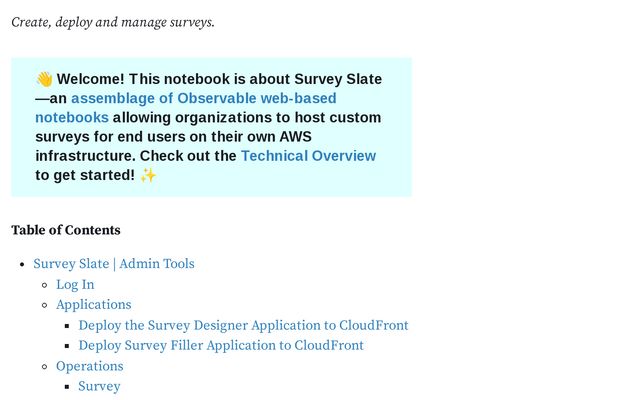Navigate to the Applications section

(x=93, y=305)
